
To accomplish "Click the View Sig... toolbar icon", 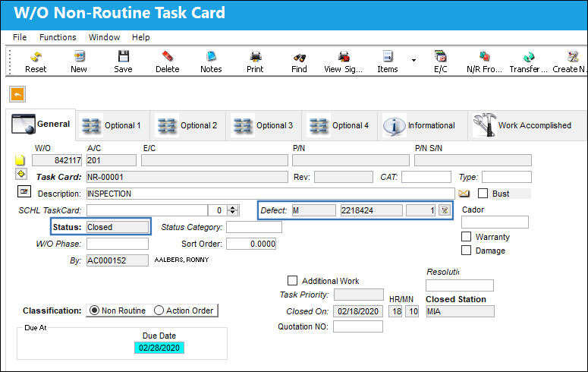I will pos(344,57).
